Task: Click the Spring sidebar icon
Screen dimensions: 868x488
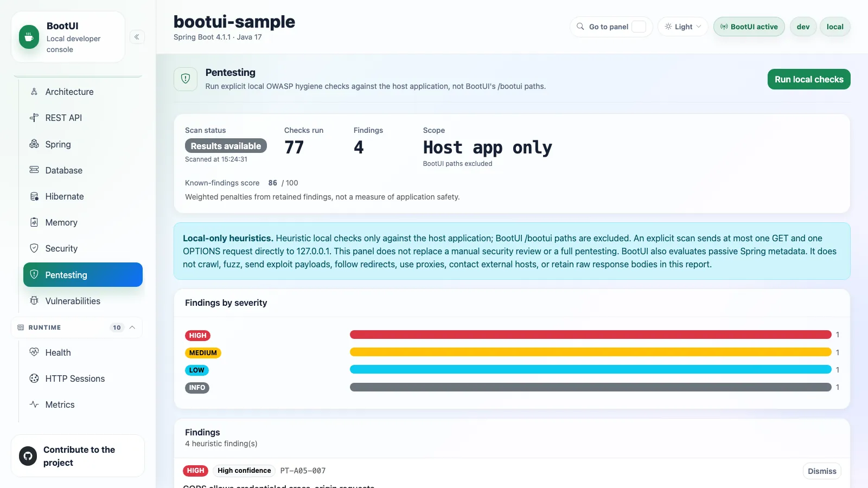Action: tap(34, 144)
